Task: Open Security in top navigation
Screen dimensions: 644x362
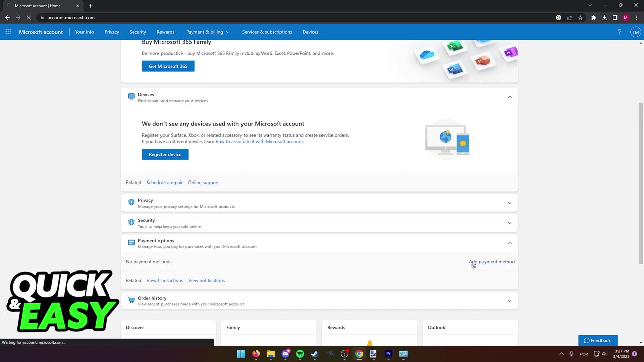Action: (138, 32)
